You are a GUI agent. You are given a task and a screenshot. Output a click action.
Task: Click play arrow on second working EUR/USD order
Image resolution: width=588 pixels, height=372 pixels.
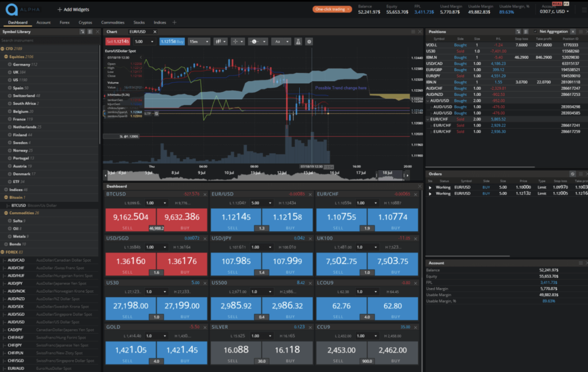click(430, 194)
